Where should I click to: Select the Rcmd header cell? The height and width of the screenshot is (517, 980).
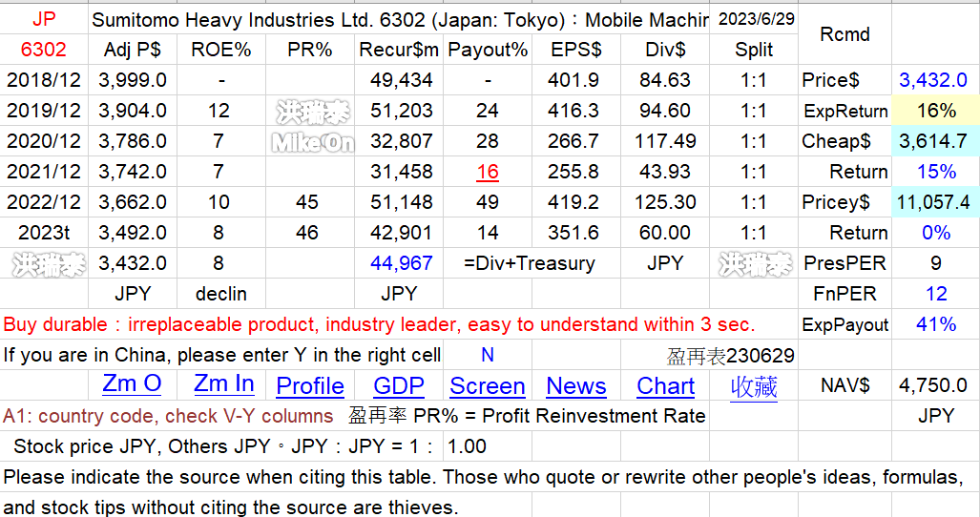[844, 34]
